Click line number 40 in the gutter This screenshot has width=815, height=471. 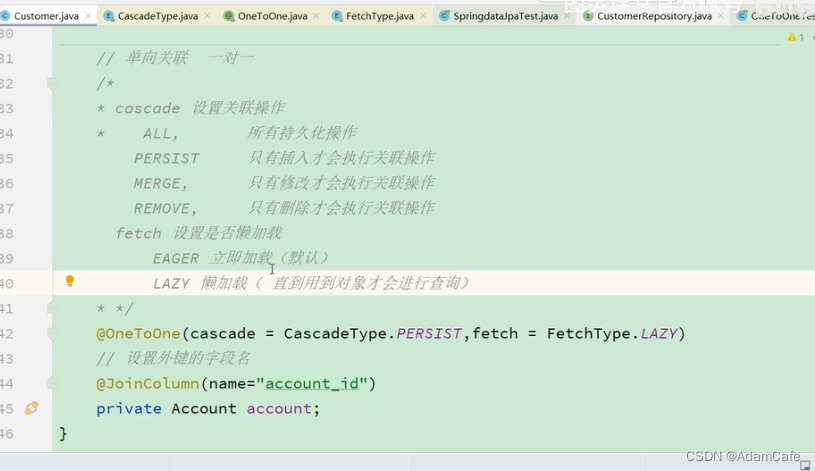tap(7, 283)
